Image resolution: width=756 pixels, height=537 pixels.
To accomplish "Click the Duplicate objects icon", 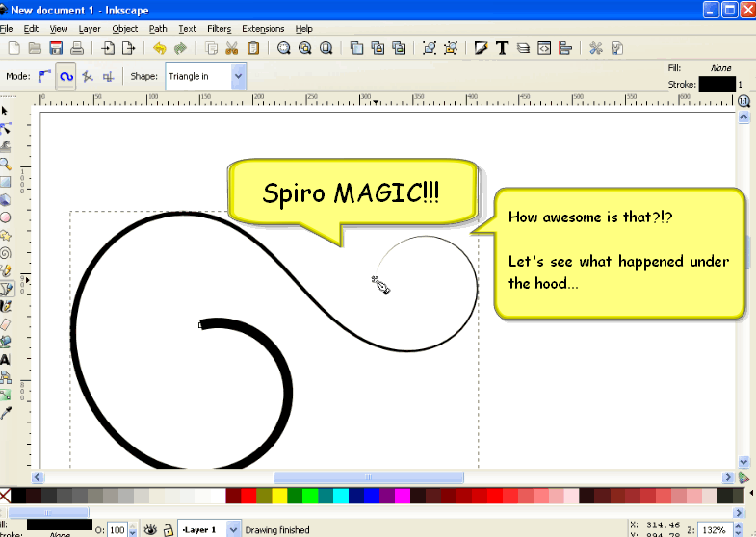I will [356, 48].
